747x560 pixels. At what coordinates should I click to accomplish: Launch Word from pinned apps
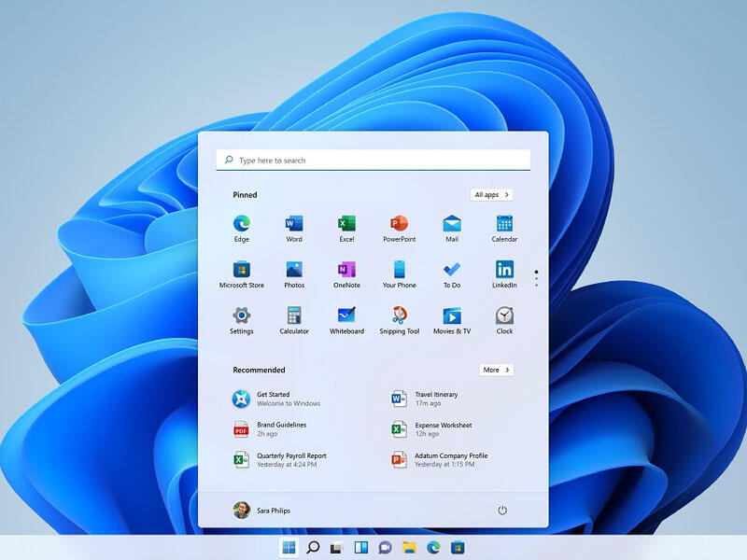tap(294, 228)
